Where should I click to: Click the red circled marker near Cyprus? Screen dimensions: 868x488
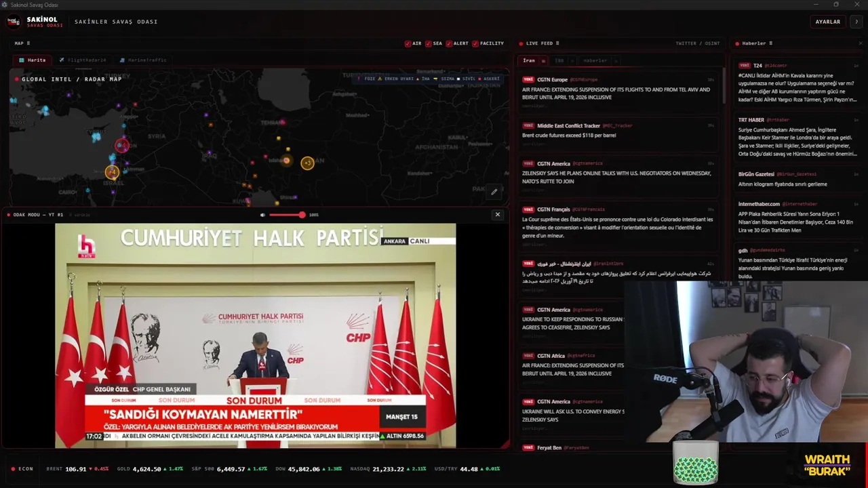pyautogui.click(x=122, y=145)
